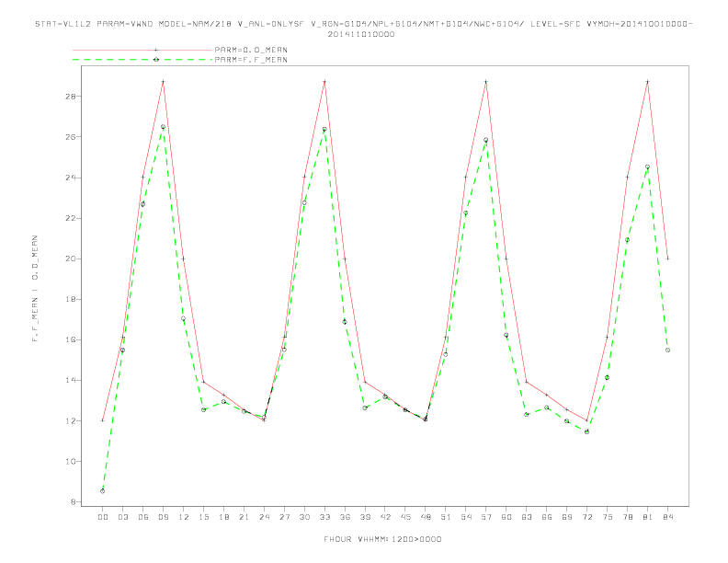Screen dimensions: 728x563
Task: Click x-axis forecast hour label 78
Action: (627, 517)
